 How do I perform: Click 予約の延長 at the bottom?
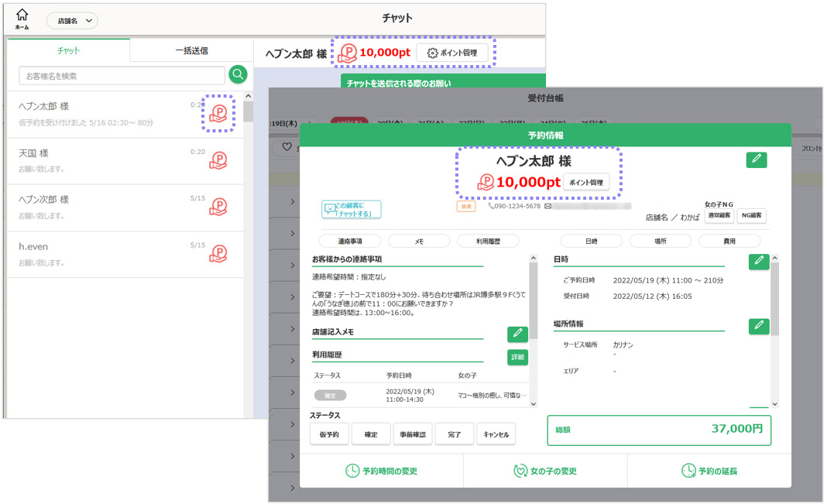[x=709, y=471]
